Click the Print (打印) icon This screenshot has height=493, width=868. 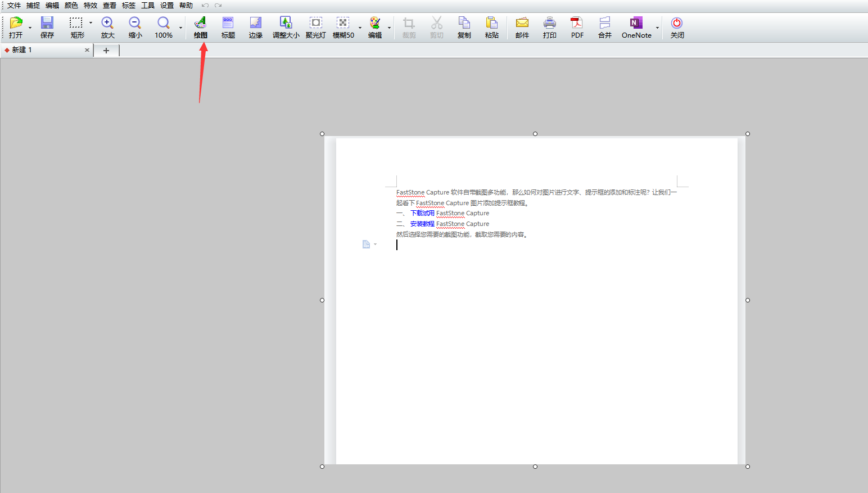pos(550,22)
